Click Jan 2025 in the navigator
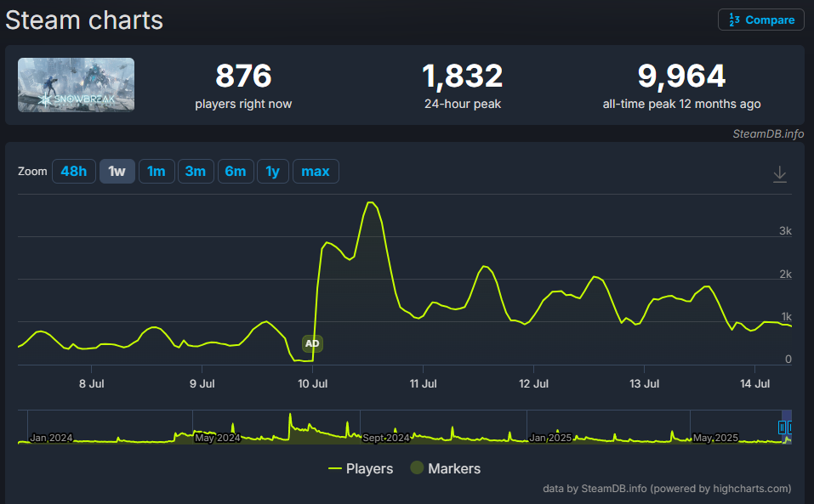This screenshot has height=504, width=814. [x=550, y=438]
